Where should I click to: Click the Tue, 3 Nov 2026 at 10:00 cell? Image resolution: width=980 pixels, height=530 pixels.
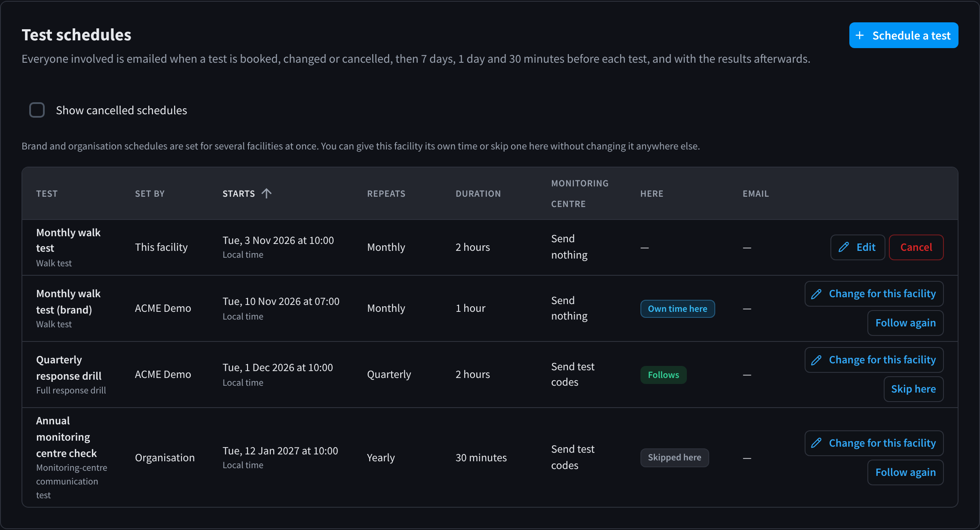point(278,241)
